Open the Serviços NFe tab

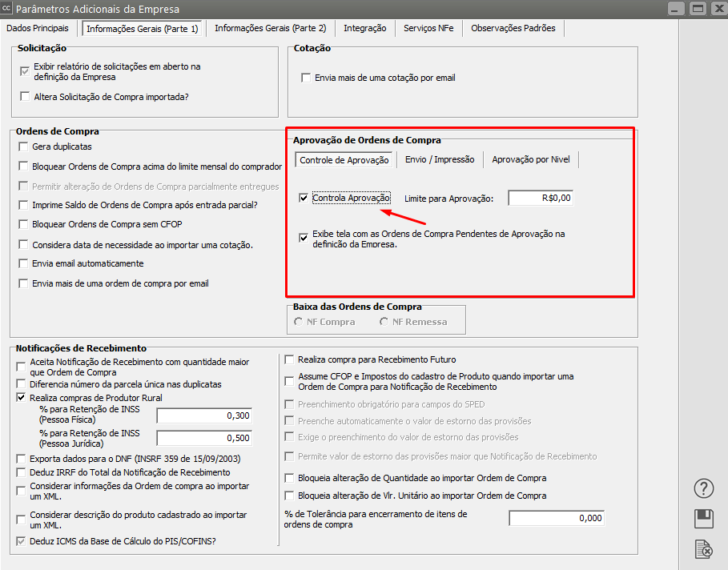pos(428,28)
